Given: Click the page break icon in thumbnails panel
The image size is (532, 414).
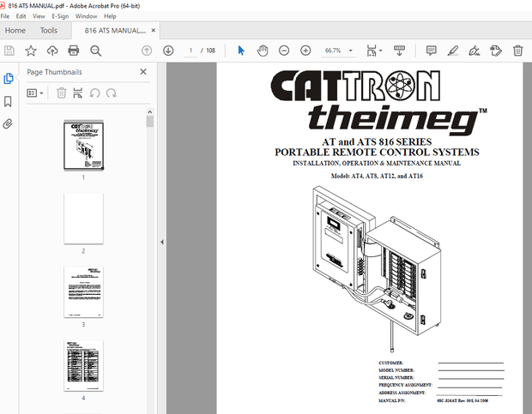Looking at the screenshot, I should click(78, 93).
